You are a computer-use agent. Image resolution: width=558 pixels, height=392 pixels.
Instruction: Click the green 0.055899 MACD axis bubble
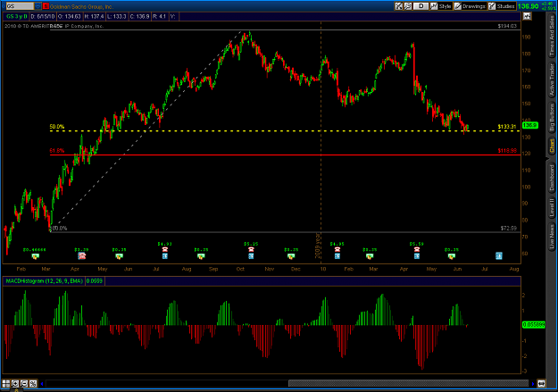tap(533, 325)
